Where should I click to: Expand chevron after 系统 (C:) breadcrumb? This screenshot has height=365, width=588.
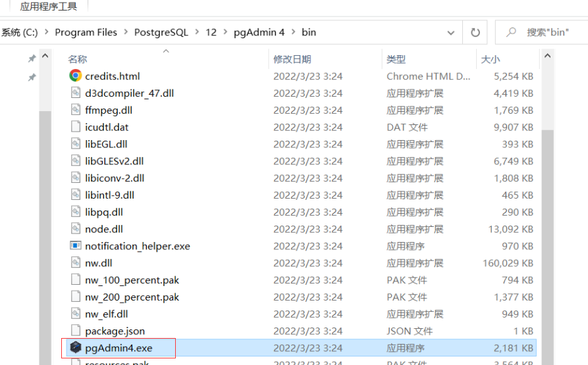point(47,32)
